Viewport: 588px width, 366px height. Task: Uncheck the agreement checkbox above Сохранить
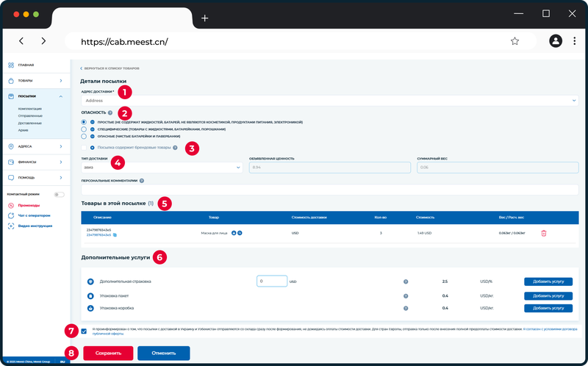[84, 331]
